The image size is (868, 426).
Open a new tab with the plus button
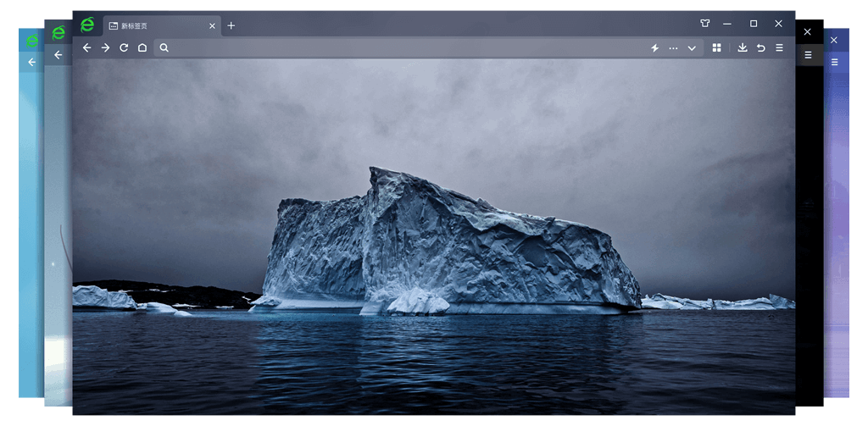(231, 25)
